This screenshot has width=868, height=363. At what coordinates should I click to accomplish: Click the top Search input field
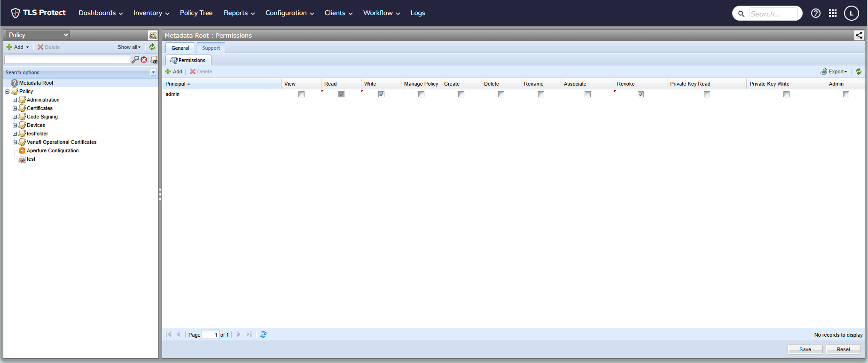(773, 14)
